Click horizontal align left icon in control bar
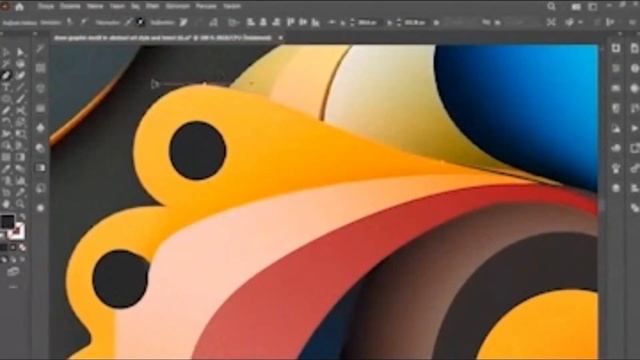Viewport: 640px width, 360px height. tap(251, 22)
